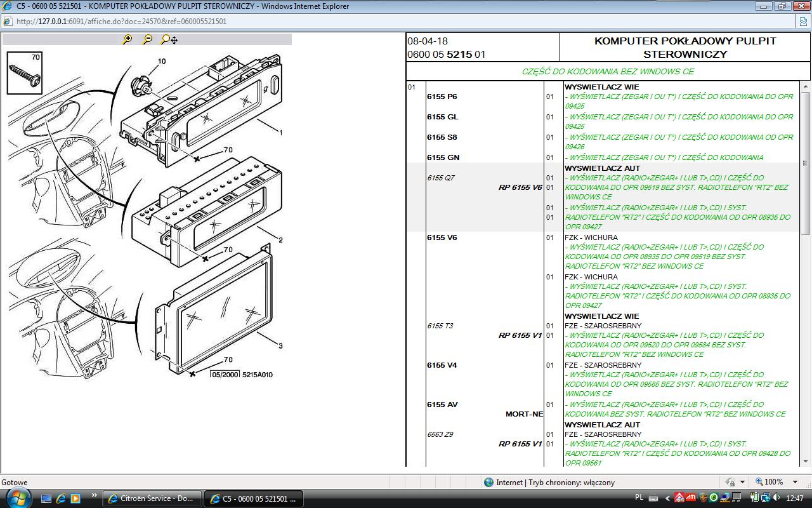Click callout number 10 in the diagram

162,62
